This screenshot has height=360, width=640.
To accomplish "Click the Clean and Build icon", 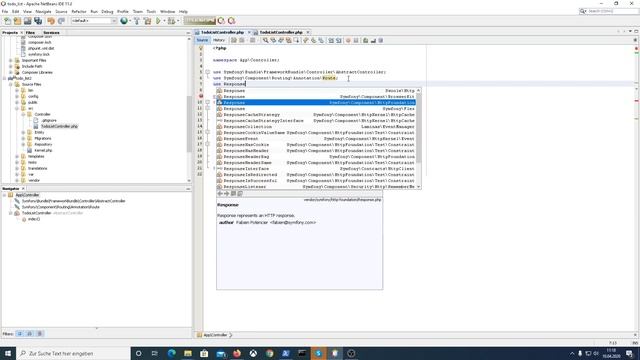I will click(x=147, y=21).
